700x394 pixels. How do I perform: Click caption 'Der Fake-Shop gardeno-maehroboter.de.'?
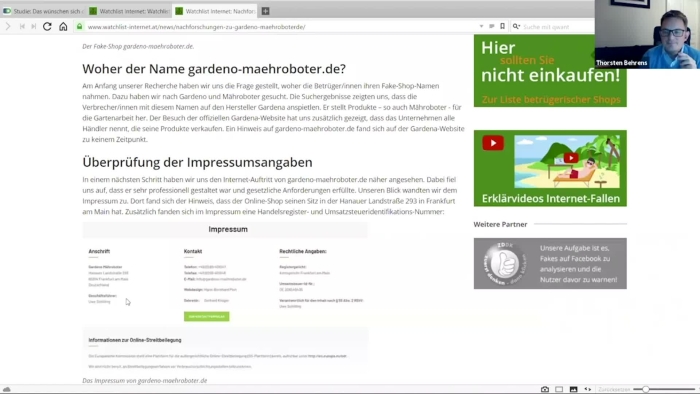tap(138, 46)
